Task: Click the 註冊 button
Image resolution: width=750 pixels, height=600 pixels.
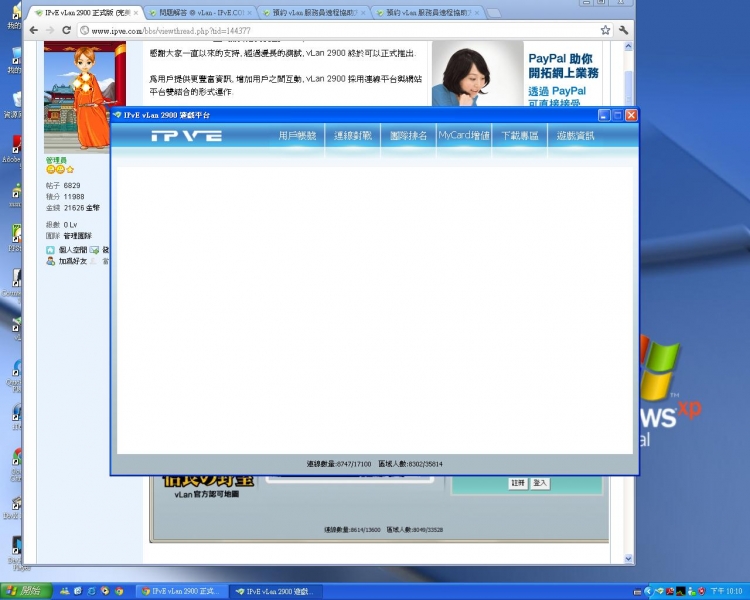Action: coord(518,483)
